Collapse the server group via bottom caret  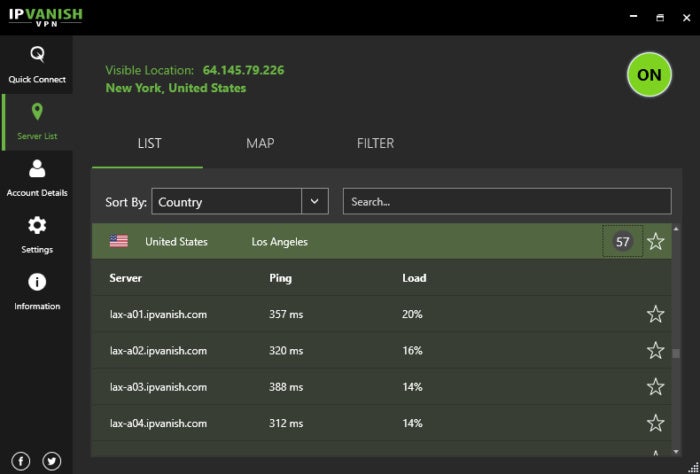click(x=656, y=453)
